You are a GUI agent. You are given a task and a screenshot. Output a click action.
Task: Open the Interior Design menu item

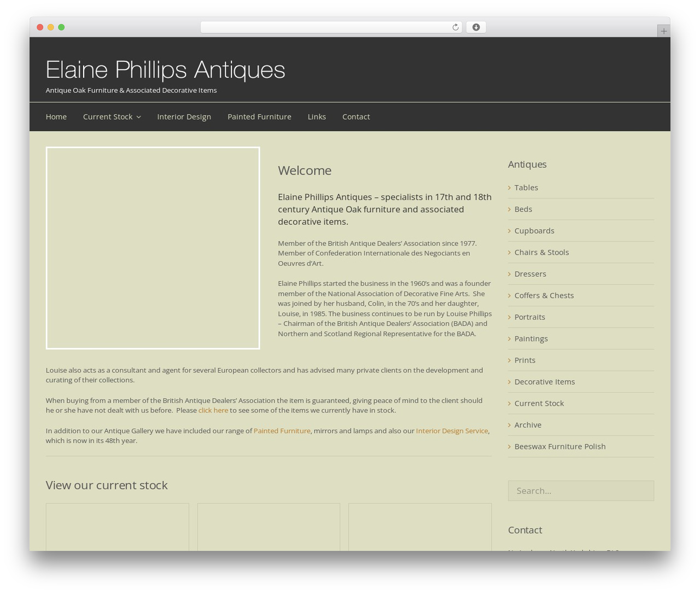pos(184,117)
